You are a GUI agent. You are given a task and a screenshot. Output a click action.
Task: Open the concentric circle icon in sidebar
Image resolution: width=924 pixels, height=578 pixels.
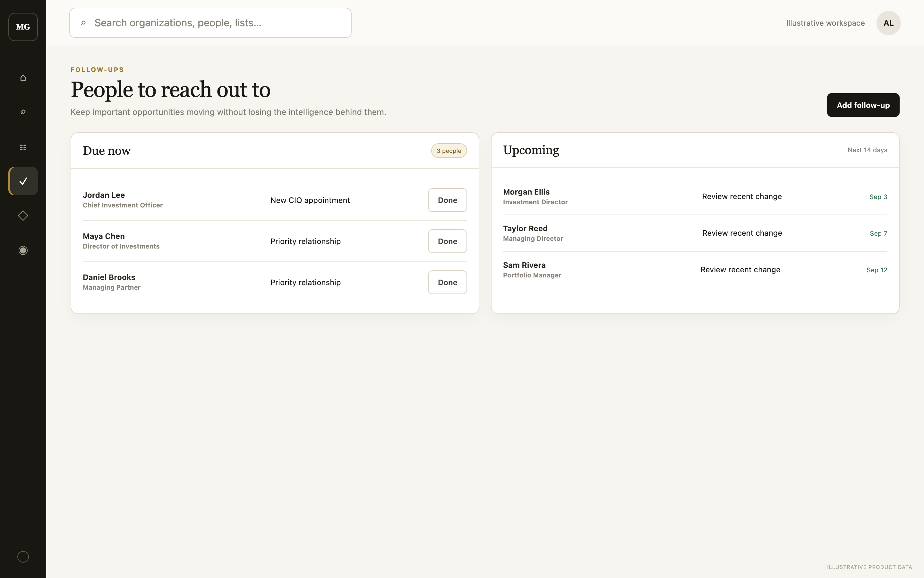pyautogui.click(x=23, y=250)
